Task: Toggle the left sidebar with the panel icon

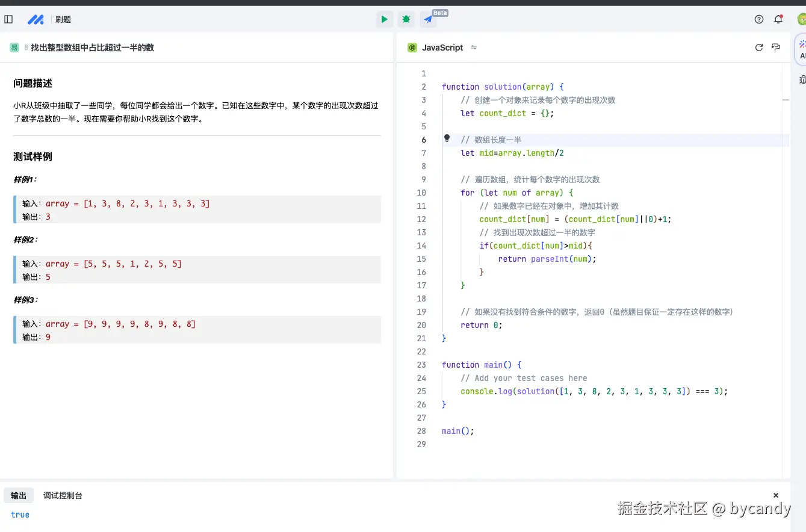Action: [8, 19]
